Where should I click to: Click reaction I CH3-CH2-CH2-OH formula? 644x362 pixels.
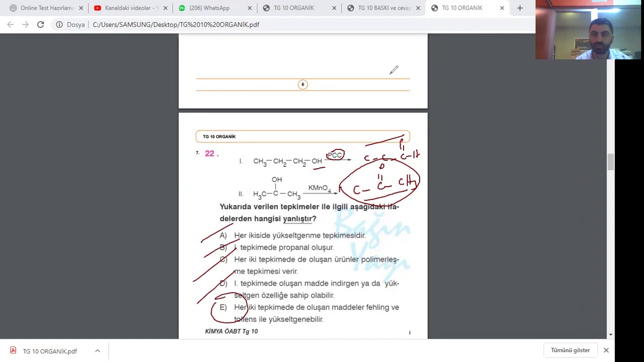coord(287,161)
